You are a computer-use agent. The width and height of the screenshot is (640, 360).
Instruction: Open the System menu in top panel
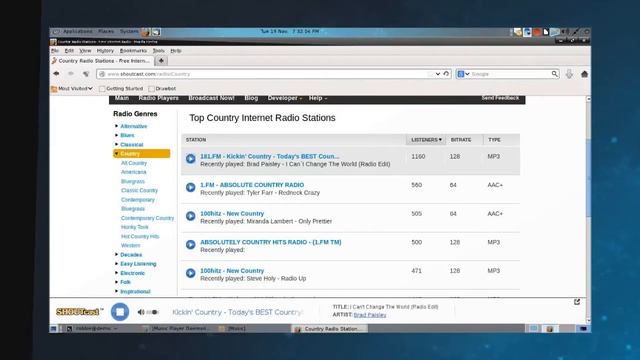pyautogui.click(x=129, y=31)
